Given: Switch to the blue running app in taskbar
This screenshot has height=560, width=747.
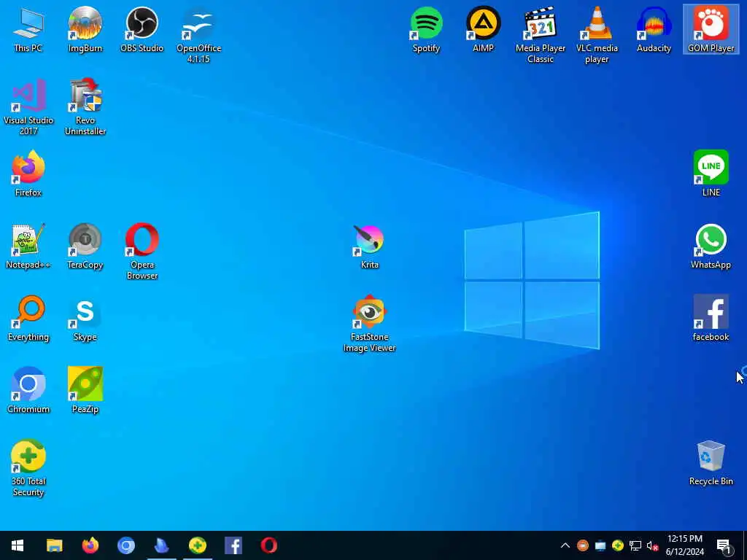Looking at the screenshot, I should tap(161, 545).
